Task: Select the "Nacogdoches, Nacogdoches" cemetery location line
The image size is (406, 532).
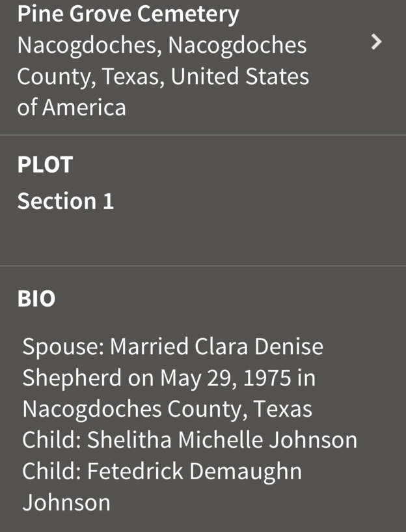Action: tap(161, 46)
